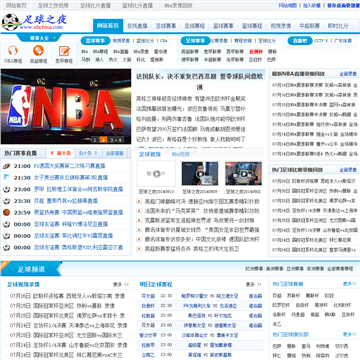Image resolution: width=360 pixels, height=360 pixels.
Task: Click the 篮球赛事 blue pill button
Action: 95,41
